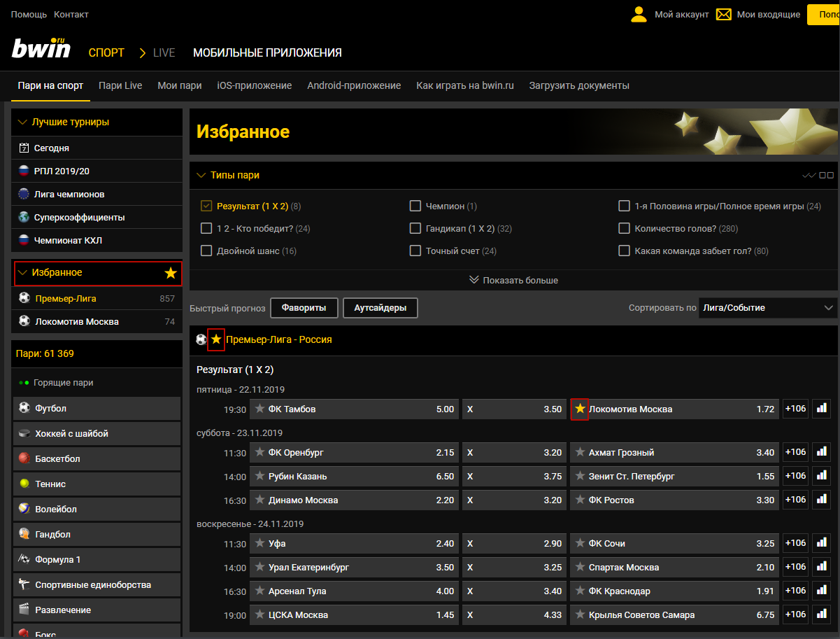840x639 pixels.
Task: Switch to Пари Live tab
Action: [x=120, y=85]
